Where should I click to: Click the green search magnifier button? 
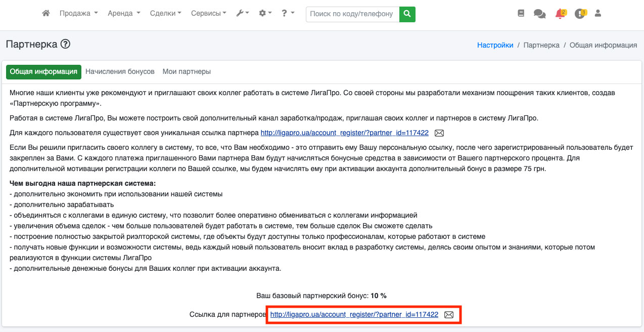(407, 14)
